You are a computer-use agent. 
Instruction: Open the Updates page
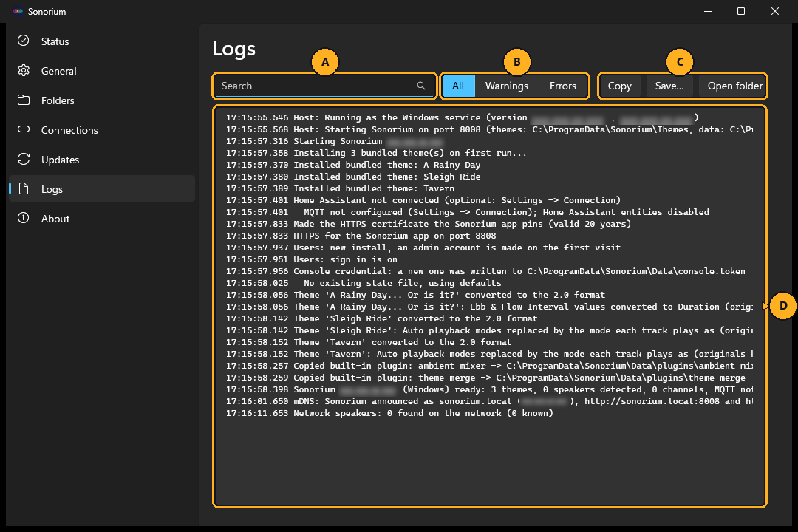pyautogui.click(x=102, y=160)
